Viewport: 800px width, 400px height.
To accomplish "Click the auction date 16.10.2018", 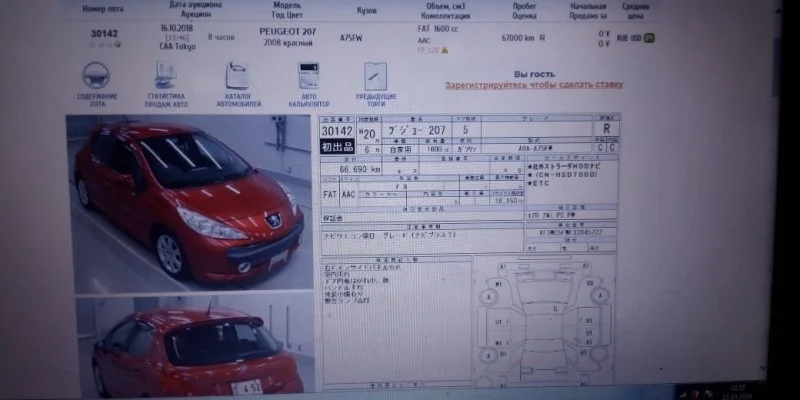I will point(177,28).
